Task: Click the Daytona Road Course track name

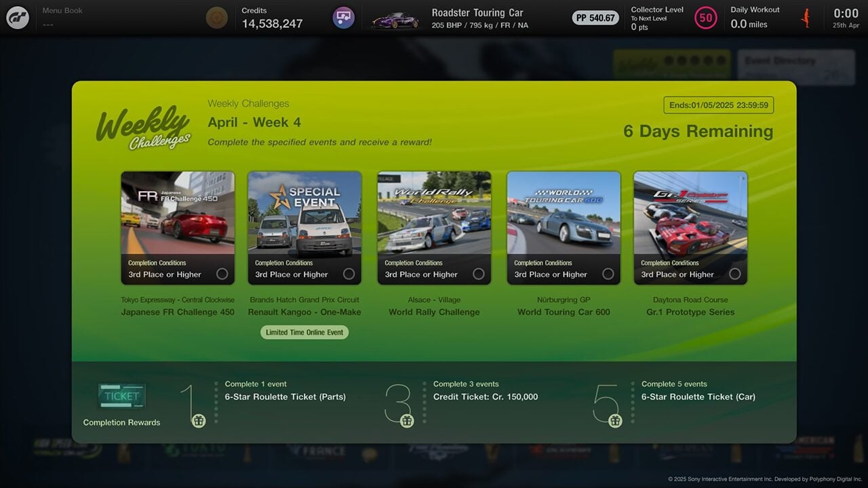Action: pyautogui.click(x=690, y=300)
